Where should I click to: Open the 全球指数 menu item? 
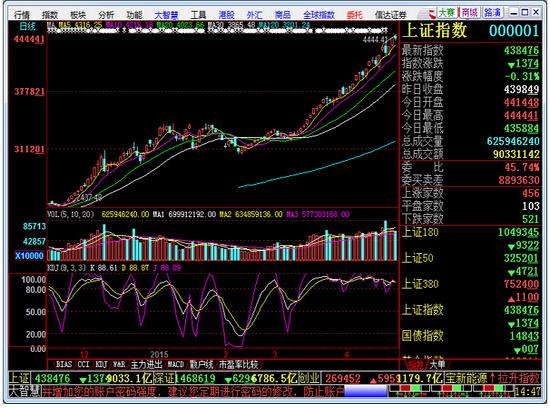(319, 15)
